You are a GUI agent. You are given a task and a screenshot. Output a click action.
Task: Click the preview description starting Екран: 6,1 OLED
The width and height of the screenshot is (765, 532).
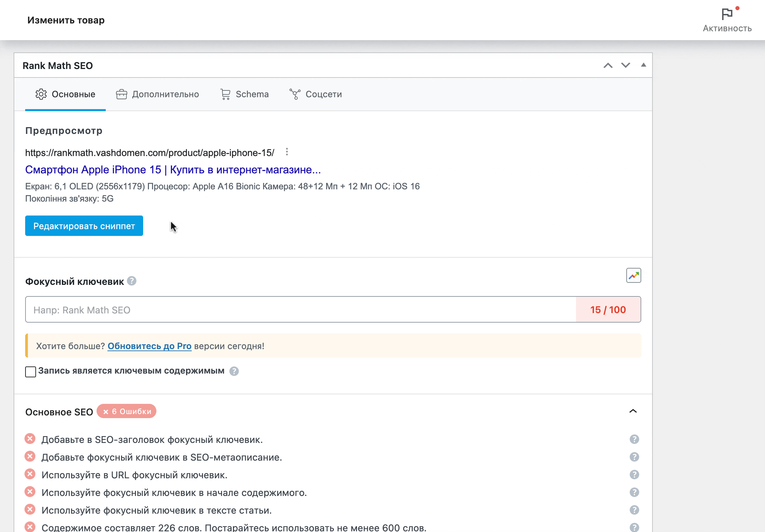click(x=222, y=192)
